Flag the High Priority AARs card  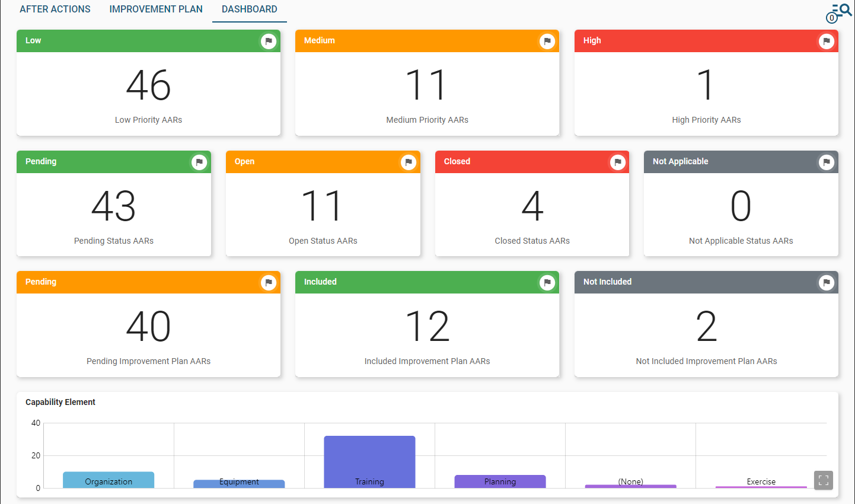tap(826, 41)
